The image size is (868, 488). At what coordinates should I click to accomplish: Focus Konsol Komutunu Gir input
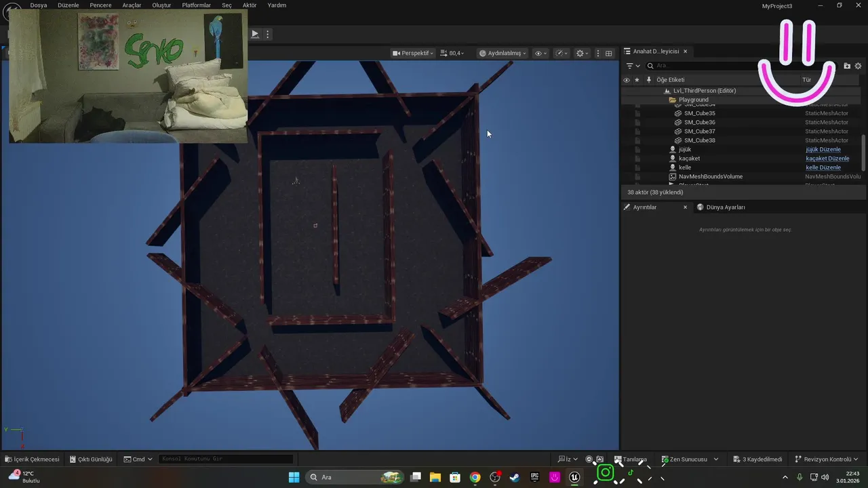click(x=226, y=460)
